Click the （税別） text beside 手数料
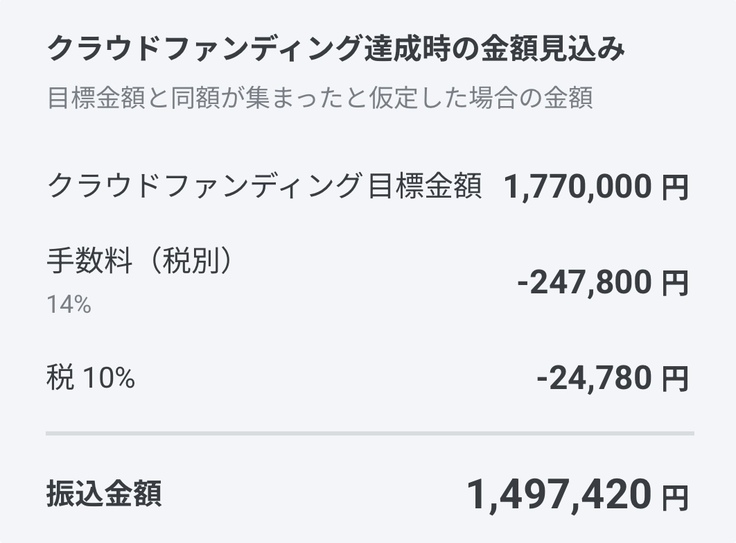 coord(189,262)
